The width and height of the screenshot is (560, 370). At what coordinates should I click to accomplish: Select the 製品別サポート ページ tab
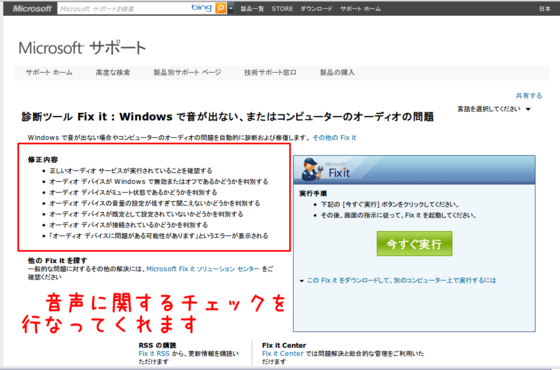[187, 72]
